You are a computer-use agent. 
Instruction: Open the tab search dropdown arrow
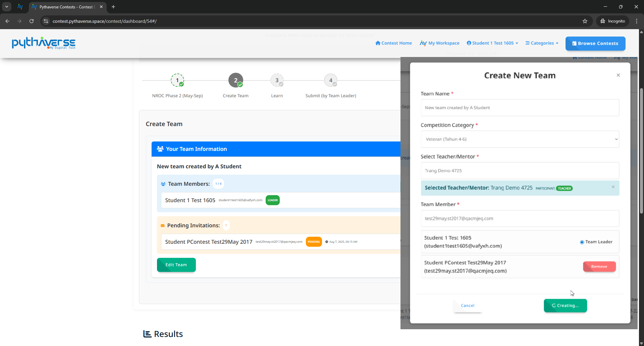click(7, 7)
